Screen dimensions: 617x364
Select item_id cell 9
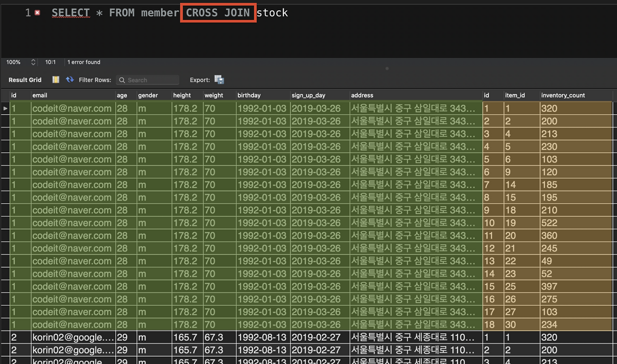[x=522, y=172]
